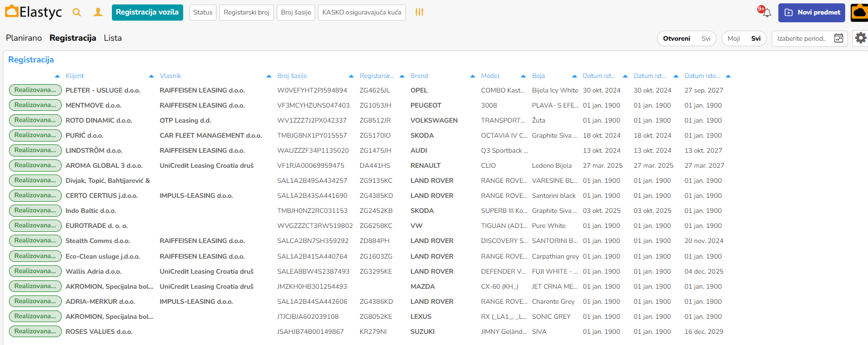Open the advanced filter sliders icon

coord(420,12)
